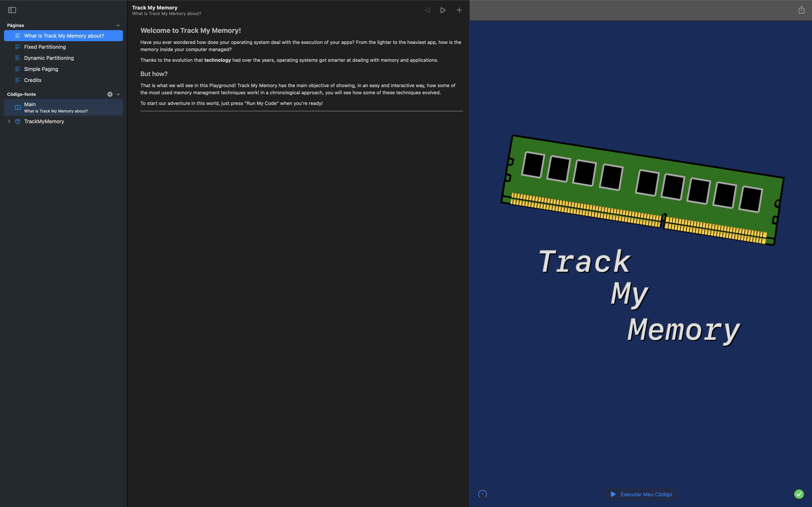Select the Main source file entry

(x=63, y=107)
